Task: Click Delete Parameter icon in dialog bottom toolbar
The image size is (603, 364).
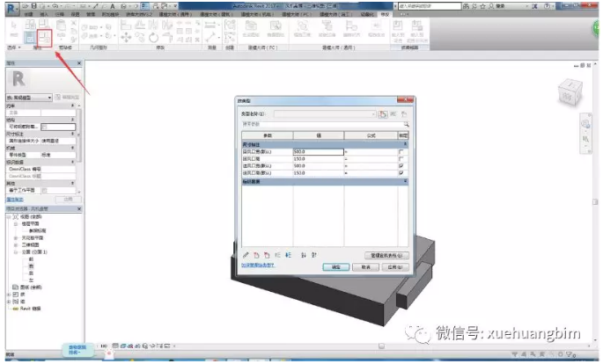Action: coord(267,255)
